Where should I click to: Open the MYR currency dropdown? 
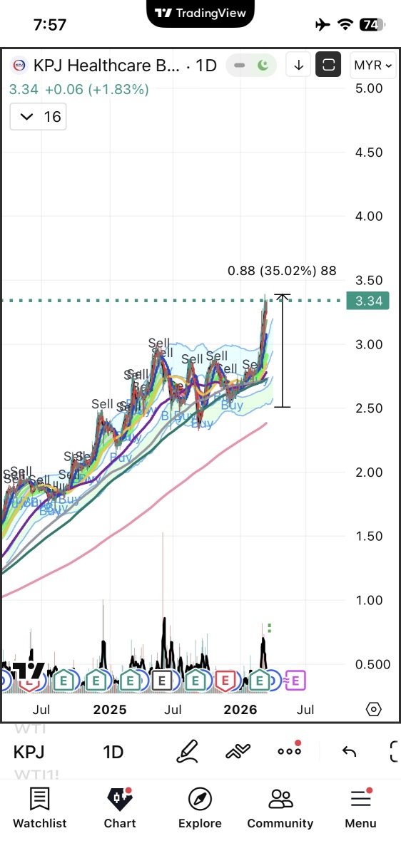372,65
